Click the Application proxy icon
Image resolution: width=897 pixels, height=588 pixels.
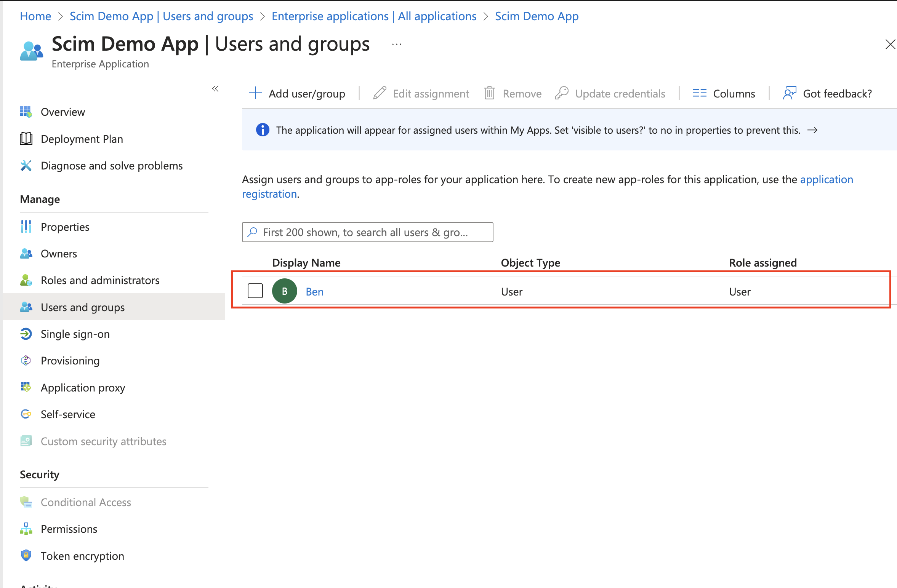[x=26, y=387]
